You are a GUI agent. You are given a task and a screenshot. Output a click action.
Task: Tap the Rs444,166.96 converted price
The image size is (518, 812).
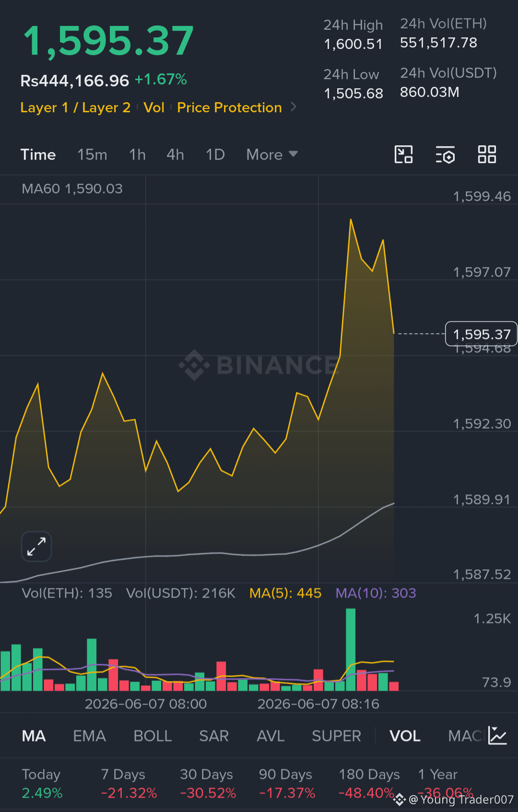[74, 81]
